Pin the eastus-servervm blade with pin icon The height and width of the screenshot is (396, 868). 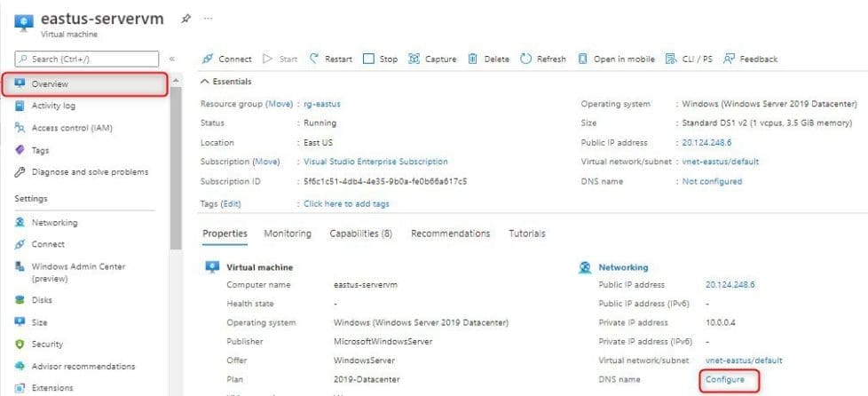tap(186, 19)
